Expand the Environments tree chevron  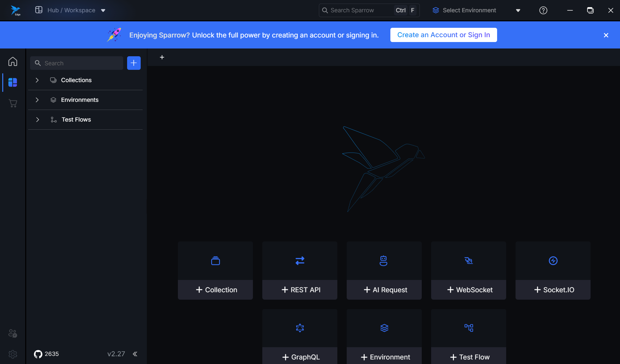point(37,100)
